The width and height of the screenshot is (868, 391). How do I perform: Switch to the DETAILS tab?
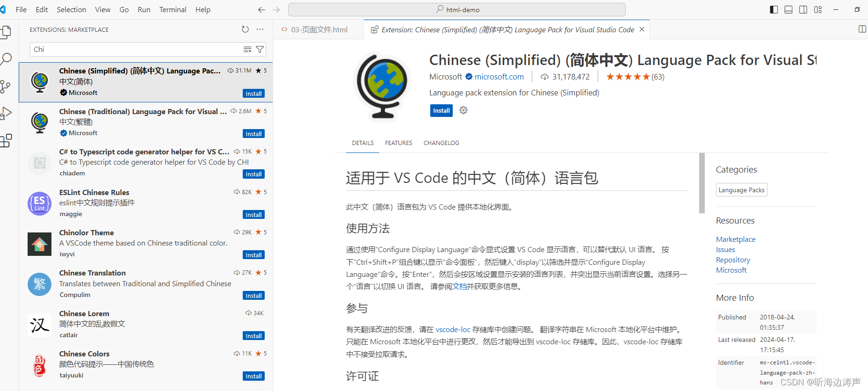click(x=363, y=143)
